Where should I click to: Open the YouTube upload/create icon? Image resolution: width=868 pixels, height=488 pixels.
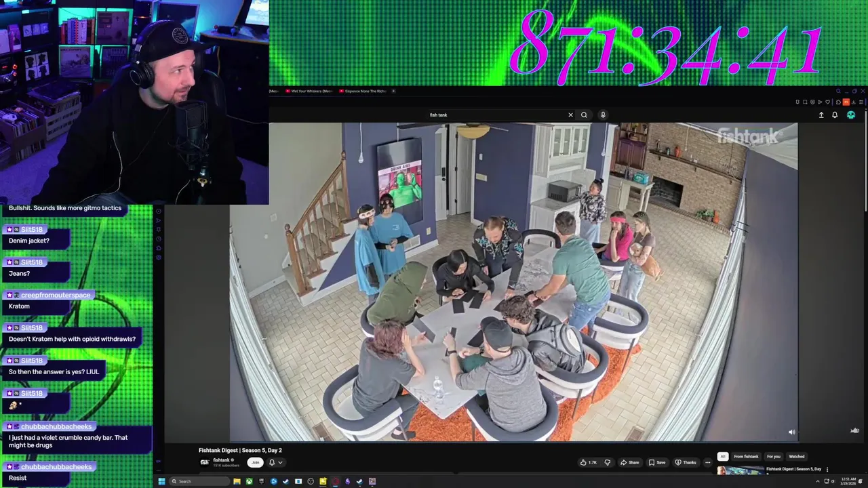821,115
